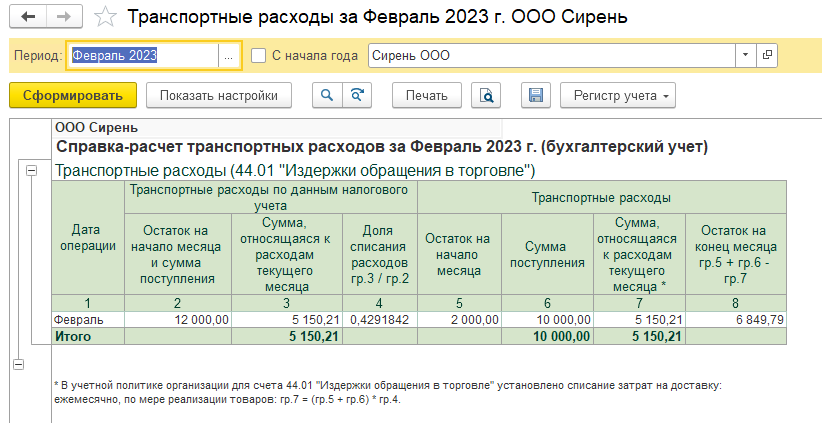822x423 pixels.
Task: Open print preview icon
Action: [486, 95]
